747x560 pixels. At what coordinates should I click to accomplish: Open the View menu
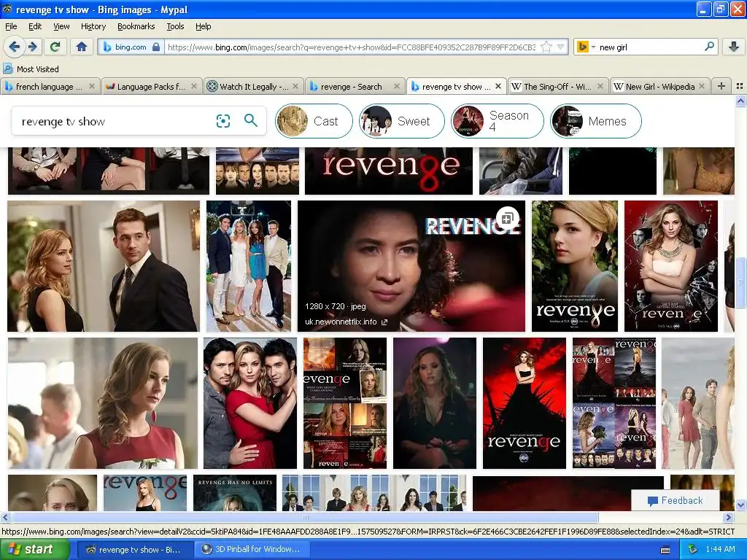[x=61, y=26]
